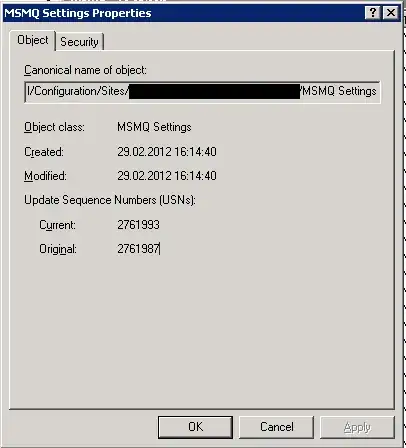Viewport: 406px width, 448px height.
Task: Click the 'Created:' label
Action: click(x=44, y=152)
